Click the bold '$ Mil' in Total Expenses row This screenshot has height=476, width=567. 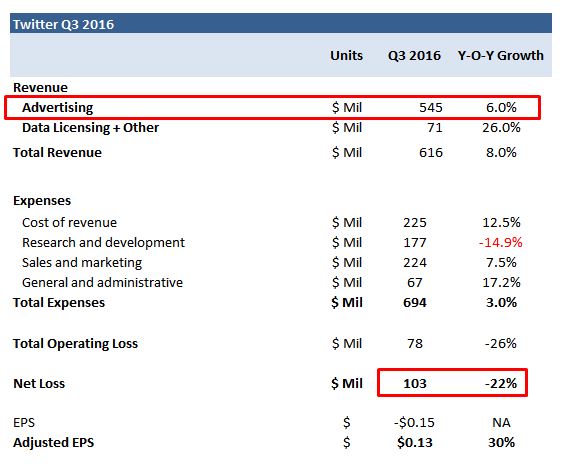[x=347, y=303]
